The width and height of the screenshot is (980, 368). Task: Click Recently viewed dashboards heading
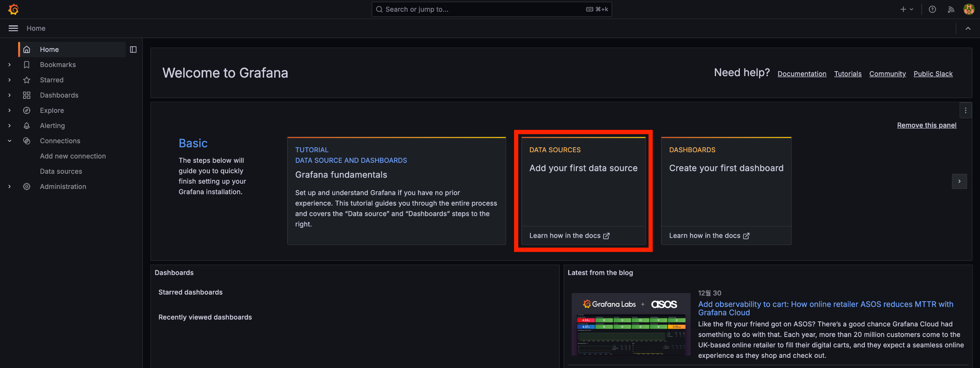tap(205, 317)
